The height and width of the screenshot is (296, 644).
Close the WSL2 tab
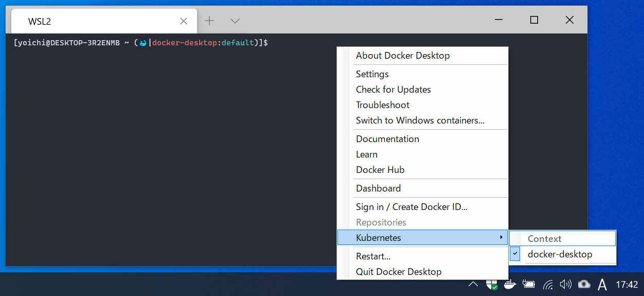(184, 21)
